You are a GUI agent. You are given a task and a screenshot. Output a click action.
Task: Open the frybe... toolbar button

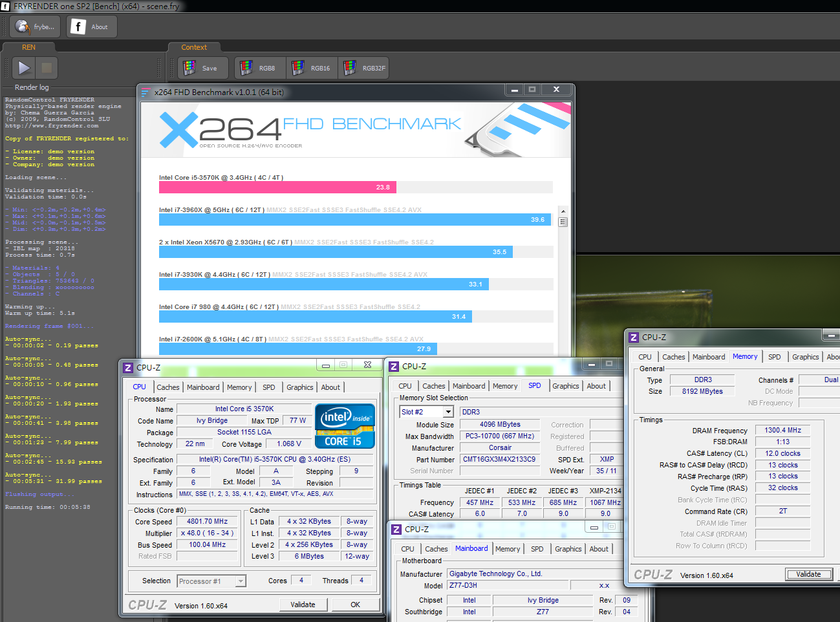[36, 27]
